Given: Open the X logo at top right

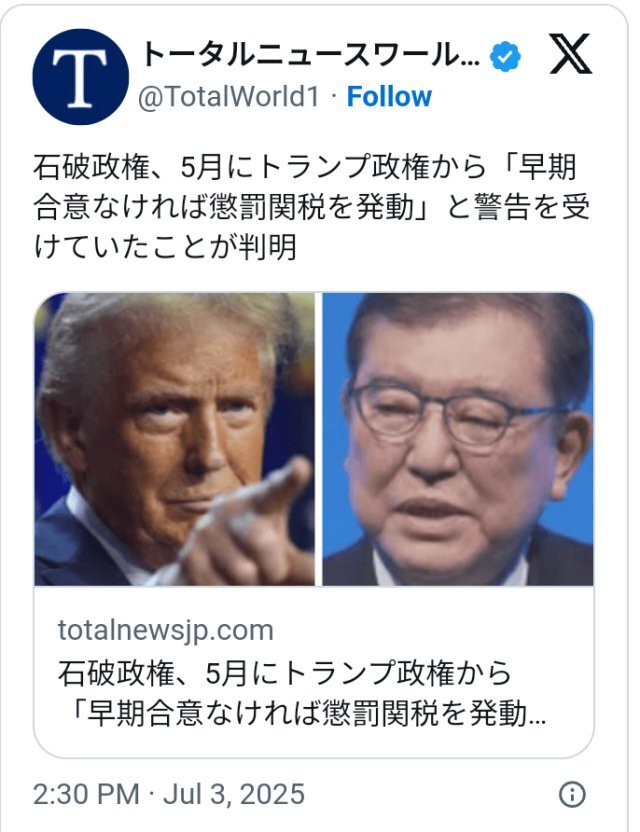Looking at the screenshot, I should (570, 54).
